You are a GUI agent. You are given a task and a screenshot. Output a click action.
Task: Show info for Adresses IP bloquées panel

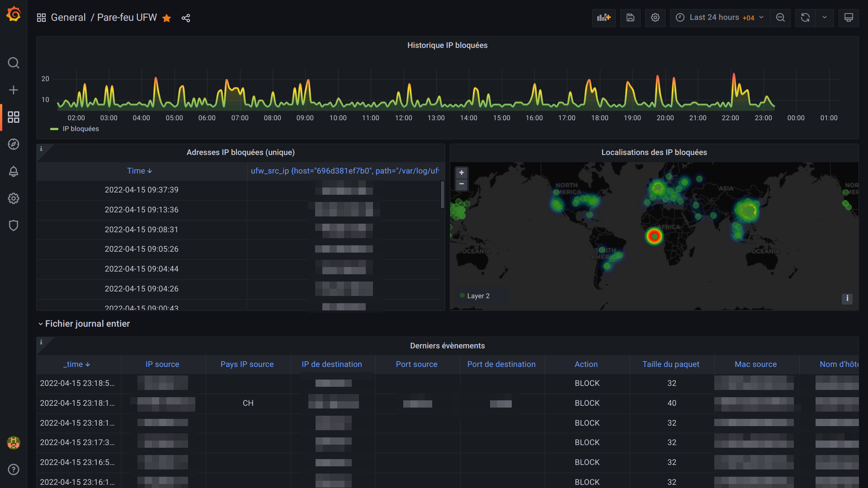click(x=41, y=149)
